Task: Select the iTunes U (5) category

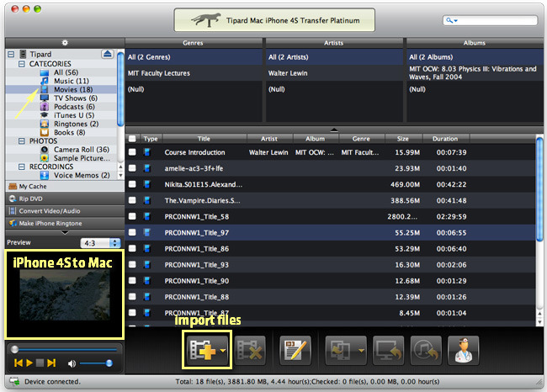Action: (74, 115)
